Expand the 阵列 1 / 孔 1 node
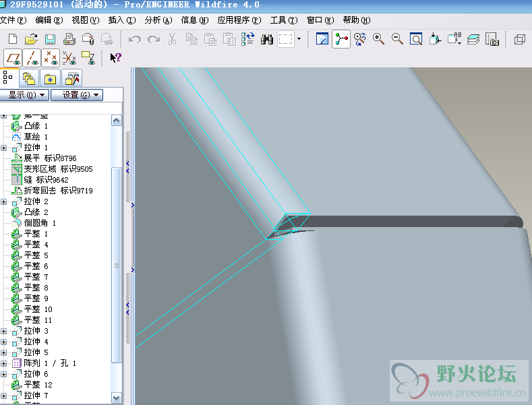Screen dimensions: 532x405 (4, 364)
